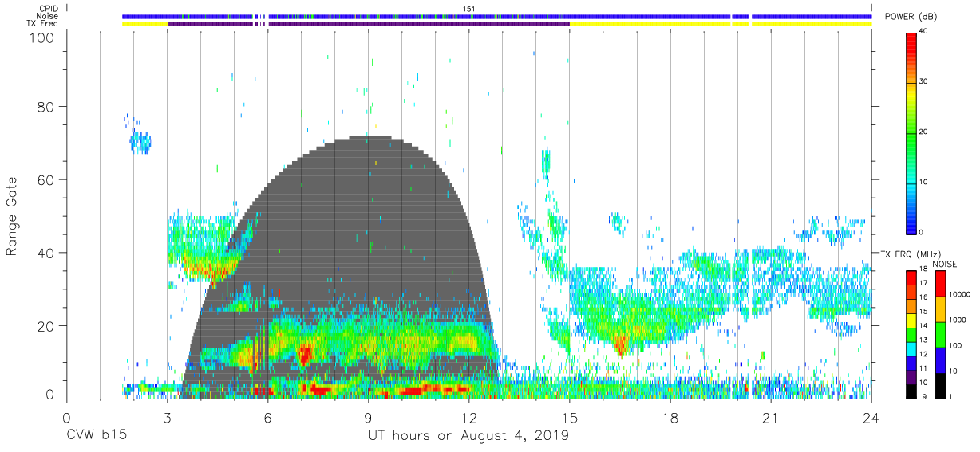Click the y-axis tick label 40
This screenshot has width=980, height=452.
[45, 253]
